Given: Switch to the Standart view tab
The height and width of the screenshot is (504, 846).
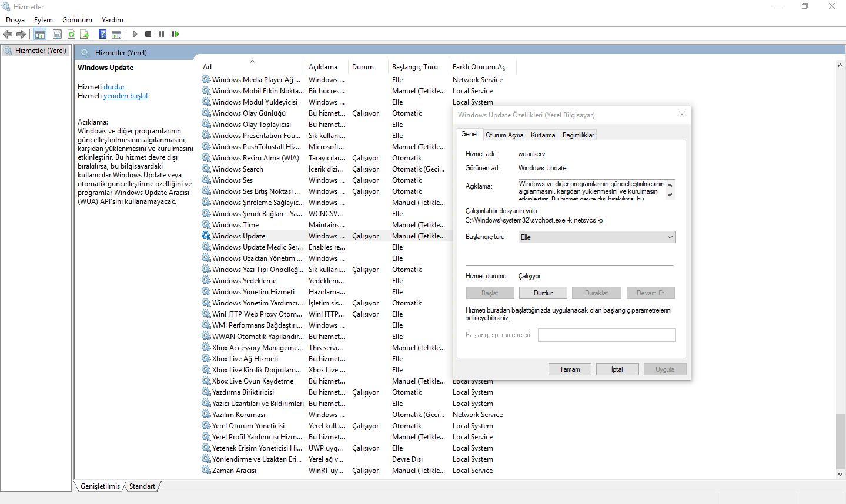Looking at the screenshot, I should (142, 486).
